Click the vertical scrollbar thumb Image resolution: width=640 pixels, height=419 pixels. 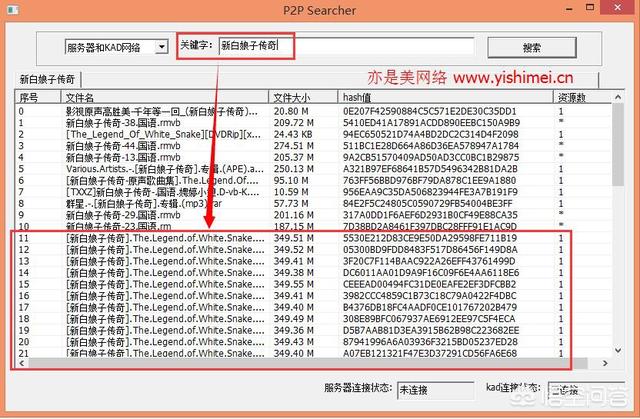[x=618, y=144]
